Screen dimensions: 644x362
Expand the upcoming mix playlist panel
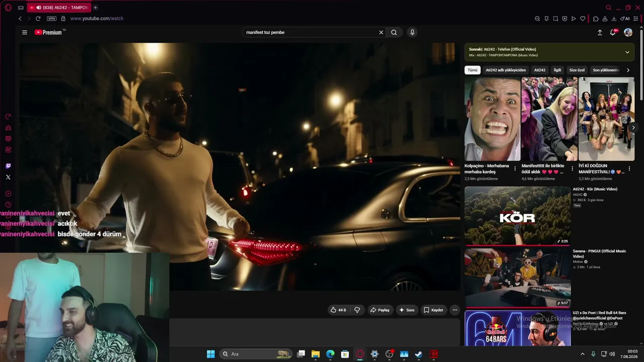pos(627,52)
